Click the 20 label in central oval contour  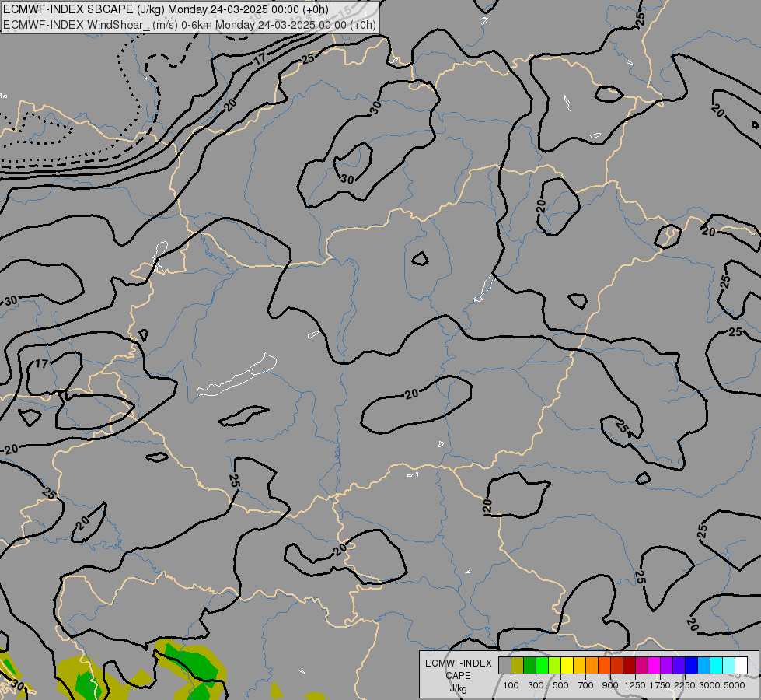click(411, 394)
